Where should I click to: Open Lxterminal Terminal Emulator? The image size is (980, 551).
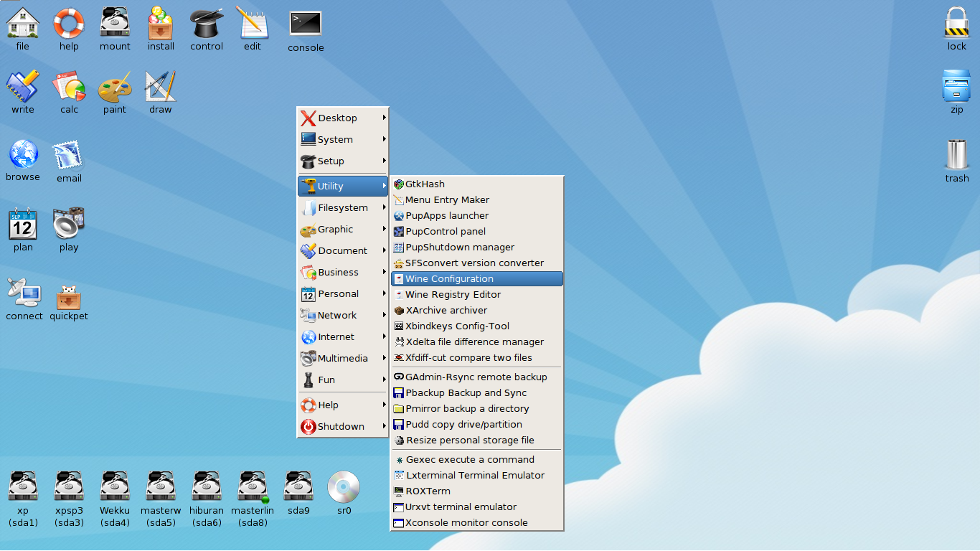click(477, 476)
